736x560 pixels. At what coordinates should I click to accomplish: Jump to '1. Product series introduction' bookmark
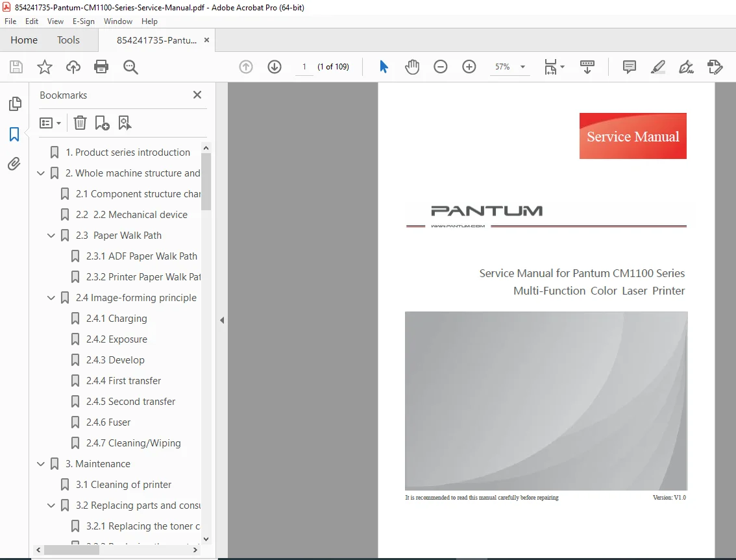[x=128, y=152]
